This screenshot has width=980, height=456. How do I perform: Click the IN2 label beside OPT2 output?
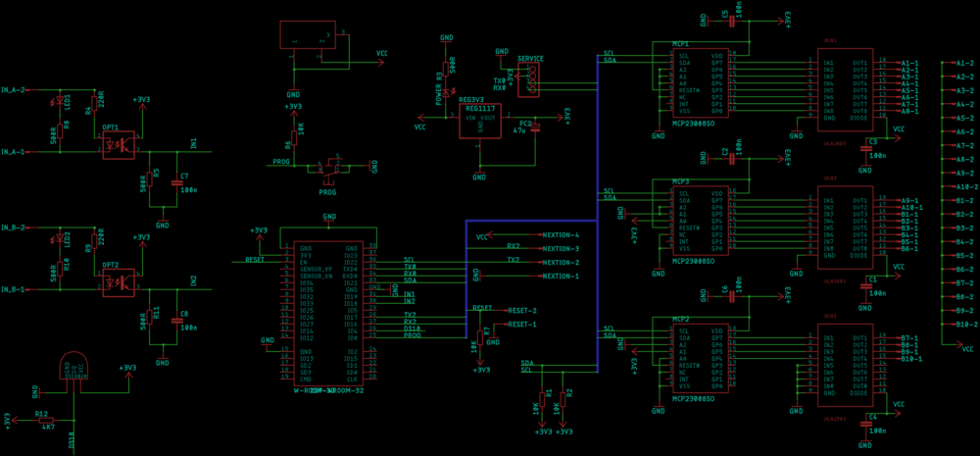tap(193, 279)
